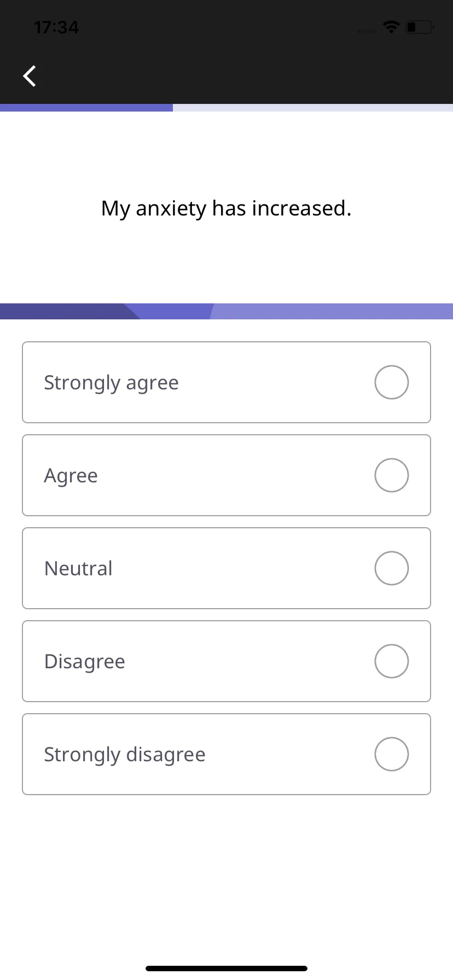Viewport: 453px width, 980px height.
Task: Tap the 17:34 clock in status bar
Action: click(56, 27)
